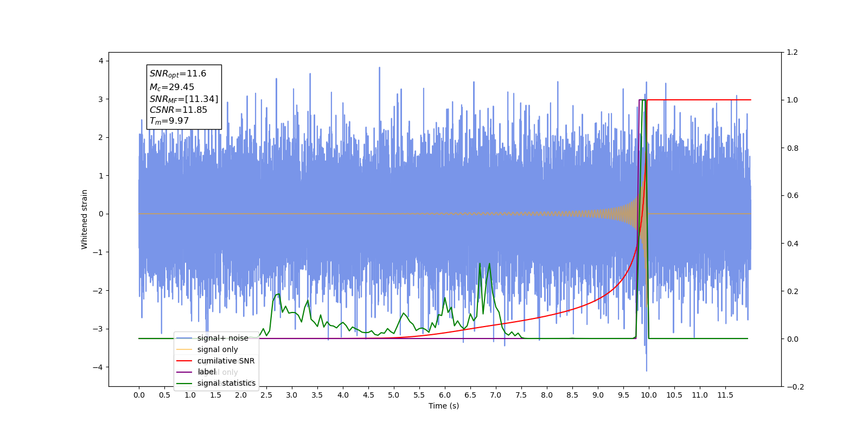Click the right axis tick label −0.2

pyautogui.click(x=796, y=387)
